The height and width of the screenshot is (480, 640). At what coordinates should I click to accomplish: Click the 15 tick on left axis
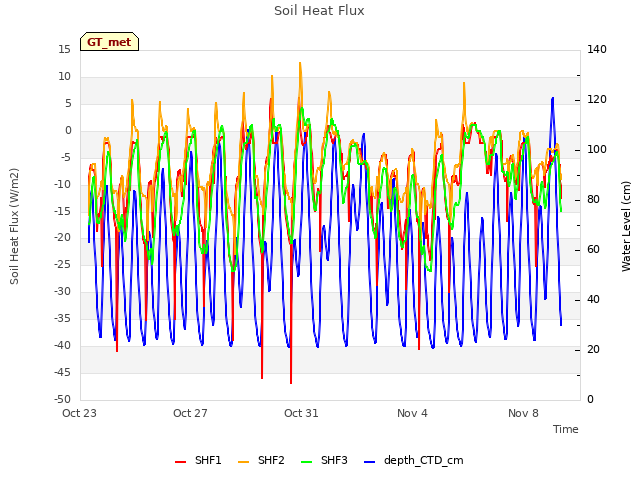(x=64, y=50)
